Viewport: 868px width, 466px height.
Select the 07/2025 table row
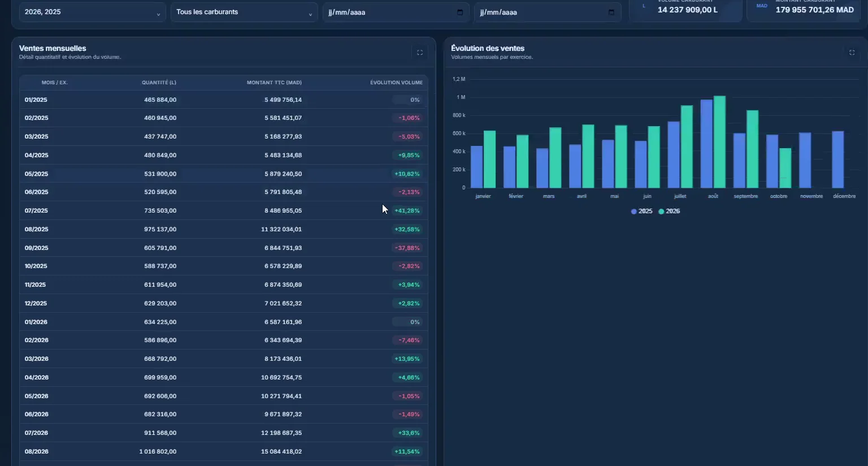224,210
